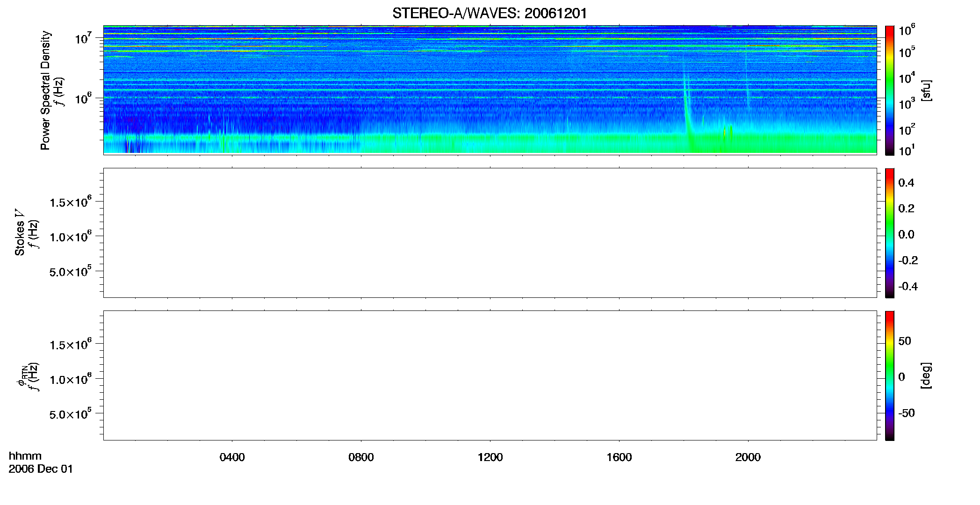980x505 pixels.
Task: Click the empty phi RTN plot panel
Action: [x=490, y=375]
